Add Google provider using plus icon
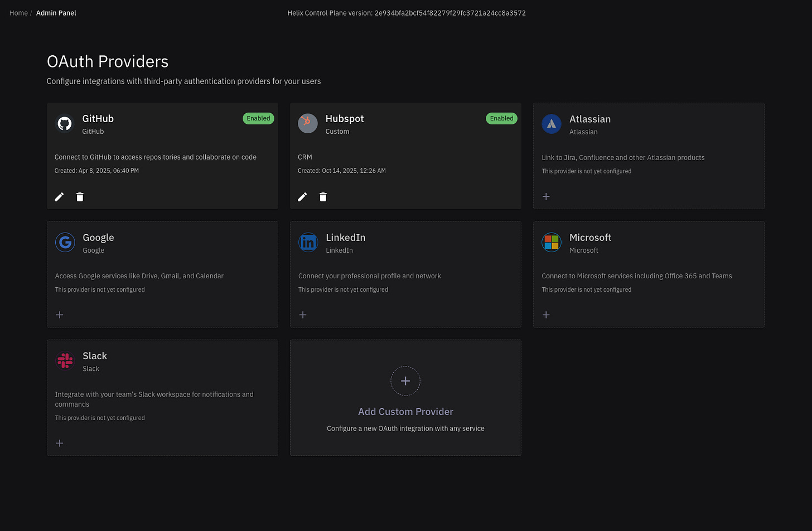The width and height of the screenshot is (812, 531). pos(60,315)
